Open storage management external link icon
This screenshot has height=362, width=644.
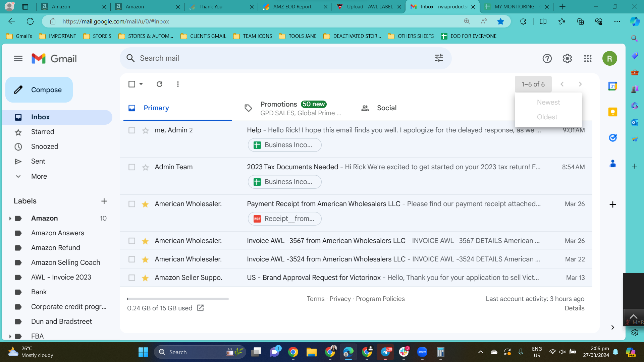201,308
